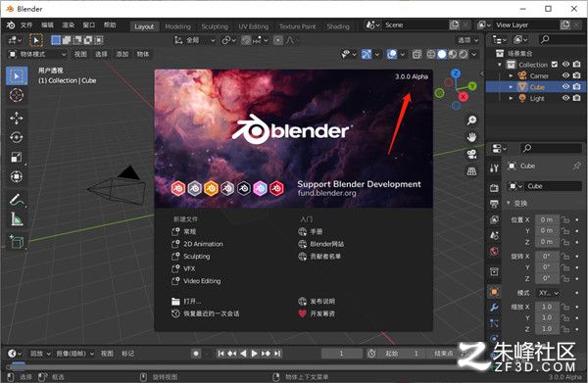Uncheck the Collection exclude checkbox
This screenshot has height=383, width=588.
click(555, 65)
